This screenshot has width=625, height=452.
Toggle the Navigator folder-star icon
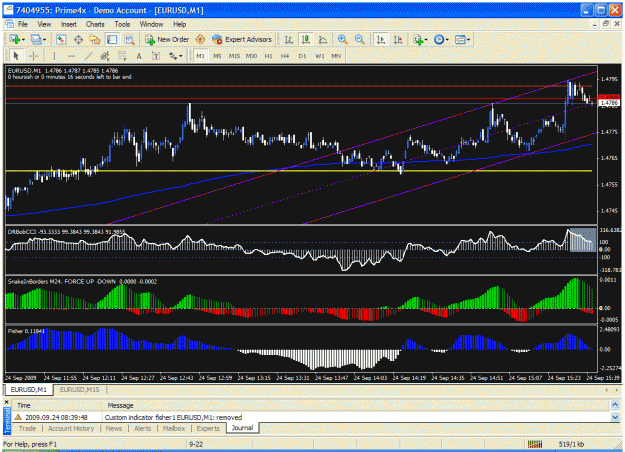click(95, 39)
